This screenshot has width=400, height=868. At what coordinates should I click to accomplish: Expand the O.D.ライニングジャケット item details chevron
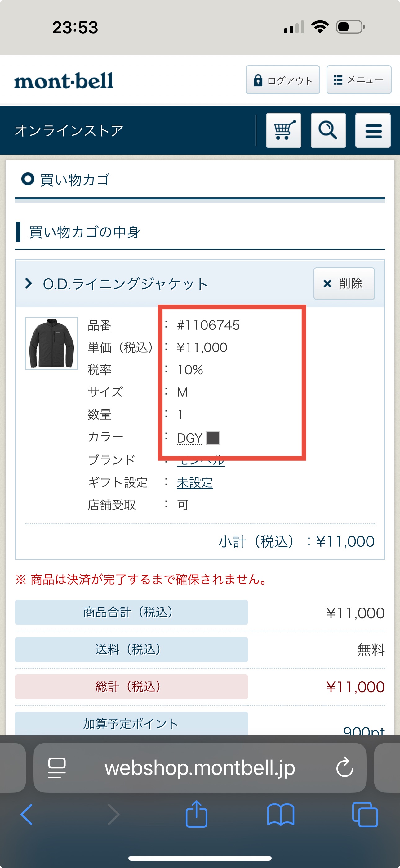point(28,283)
